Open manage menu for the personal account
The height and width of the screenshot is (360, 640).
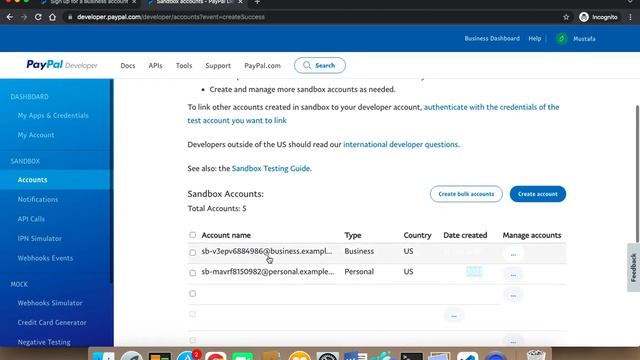[513, 274]
